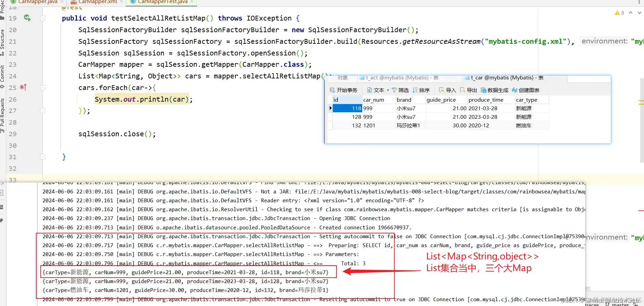Click the produce_time cell 2023-03-28

[491, 117]
